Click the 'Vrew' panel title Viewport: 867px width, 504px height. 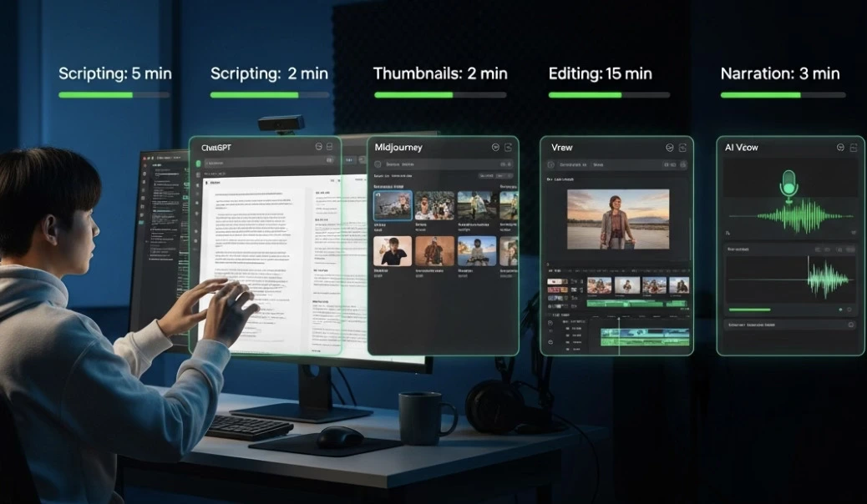click(x=562, y=148)
